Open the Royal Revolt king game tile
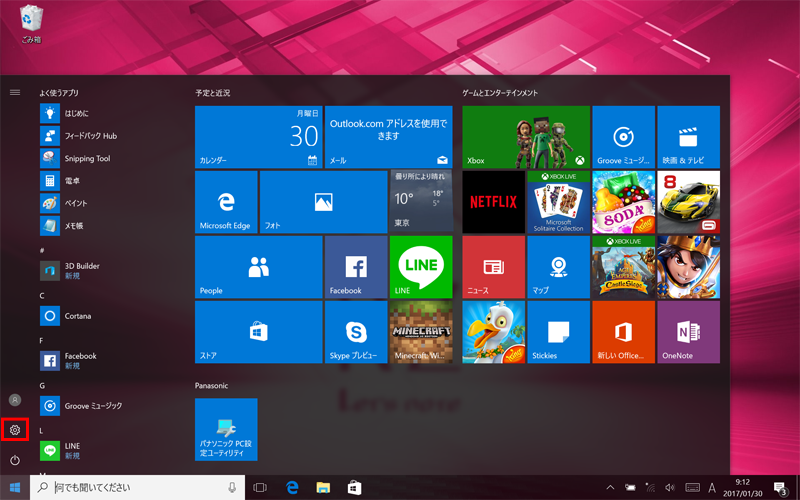 click(689, 267)
